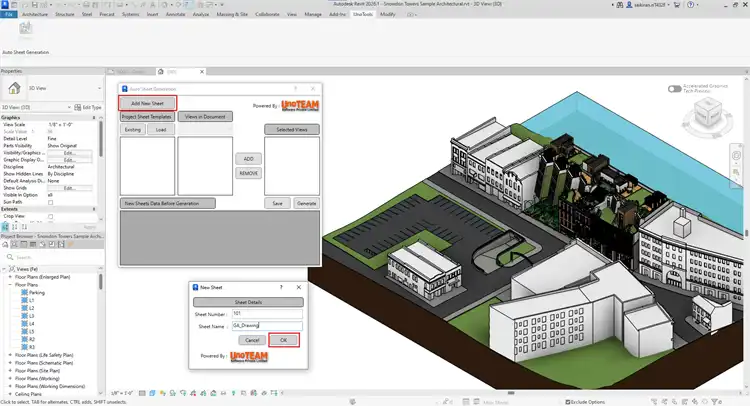
Task: Open the 3D View: {3D} instance dropdown
Action: pos(69,107)
